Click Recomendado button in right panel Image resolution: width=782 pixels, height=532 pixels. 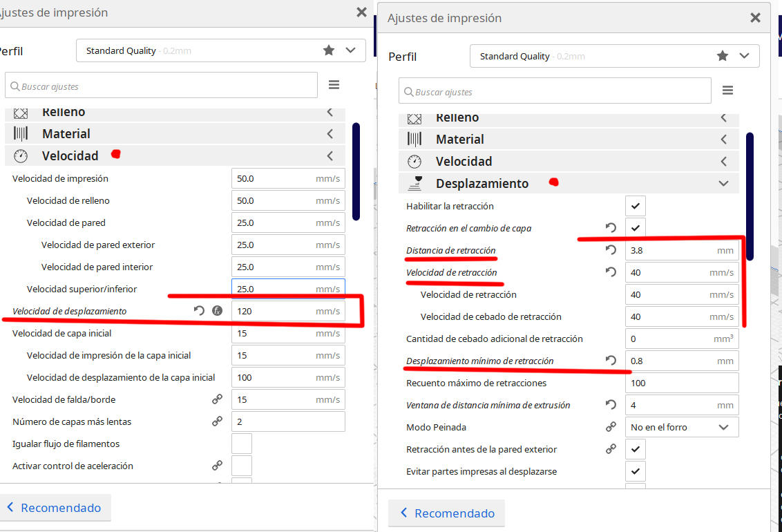[x=447, y=513]
